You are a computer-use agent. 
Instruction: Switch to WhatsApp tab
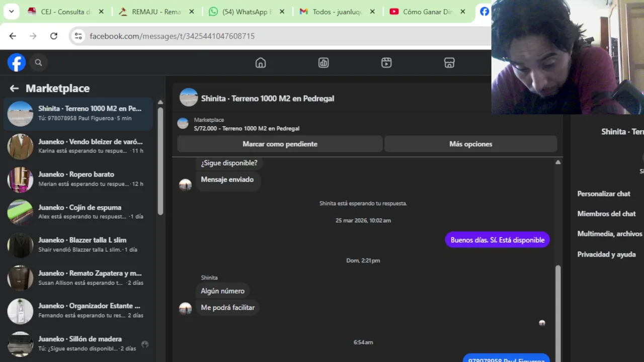[246, 12]
